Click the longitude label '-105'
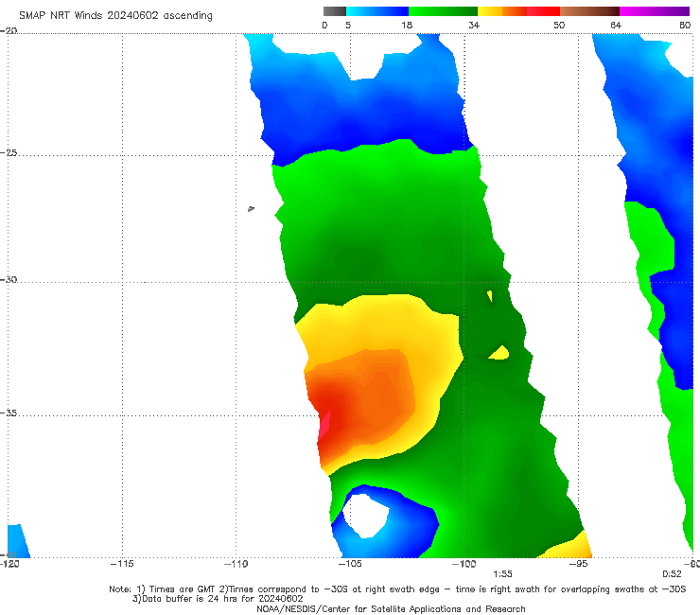This screenshot has width=700, height=615. [x=350, y=564]
